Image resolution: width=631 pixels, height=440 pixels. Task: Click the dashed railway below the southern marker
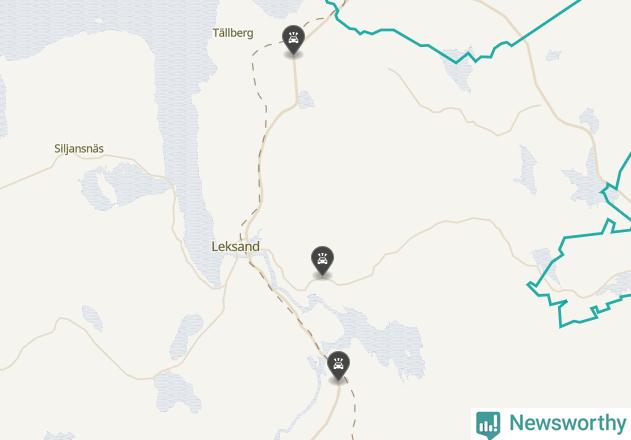pos(353,407)
